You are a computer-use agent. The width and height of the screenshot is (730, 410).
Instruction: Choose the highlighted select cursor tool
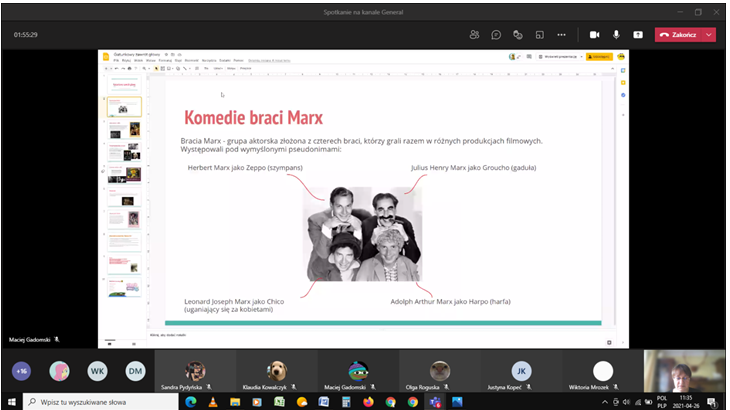pyautogui.click(x=156, y=68)
